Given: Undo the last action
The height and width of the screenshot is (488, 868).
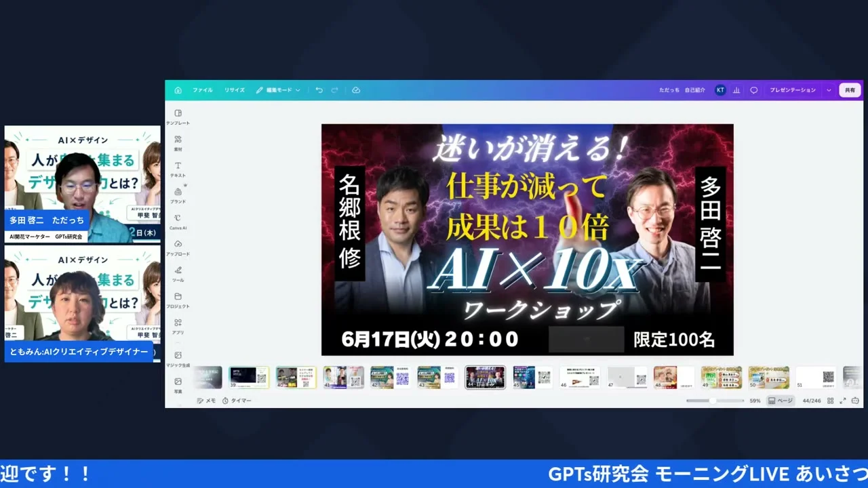Looking at the screenshot, I should point(319,90).
